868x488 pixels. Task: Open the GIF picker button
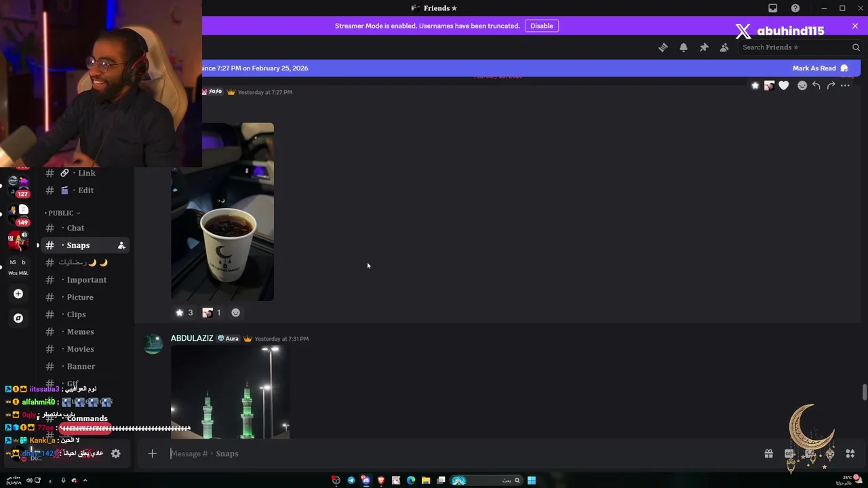789,453
